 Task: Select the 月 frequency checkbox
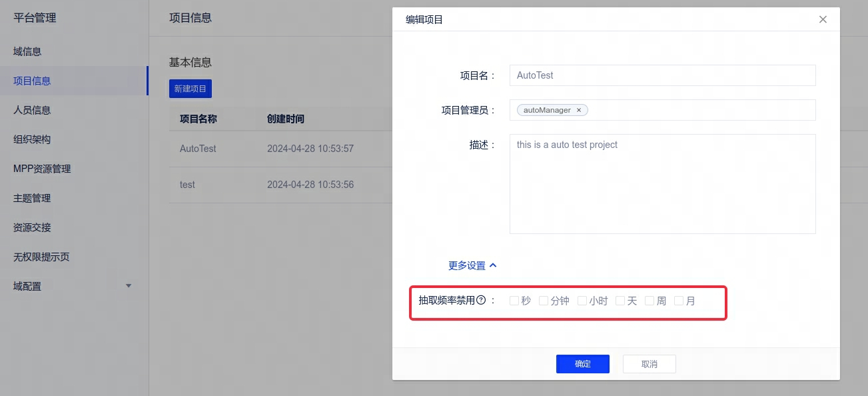[x=679, y=301]
